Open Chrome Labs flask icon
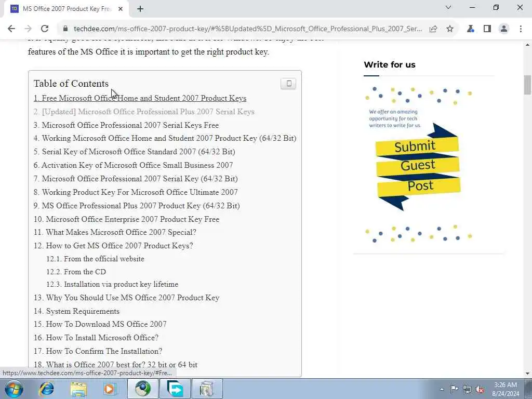 pos(471,29)
